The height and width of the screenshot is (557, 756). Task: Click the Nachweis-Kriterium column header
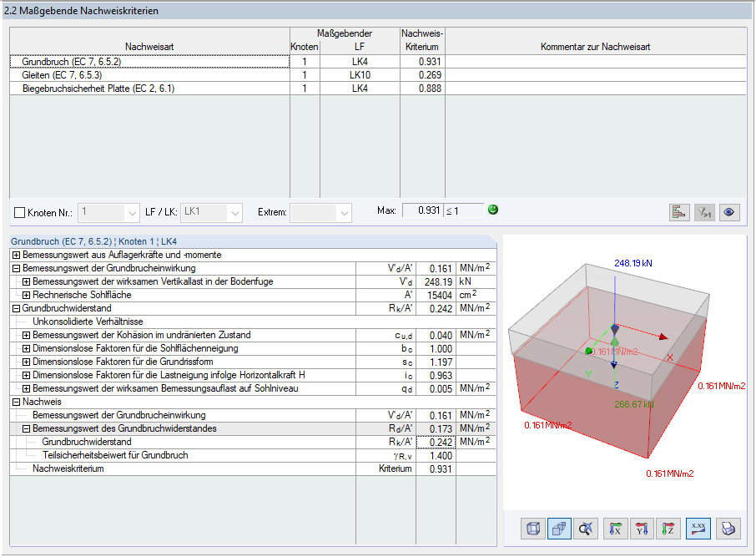422,41
